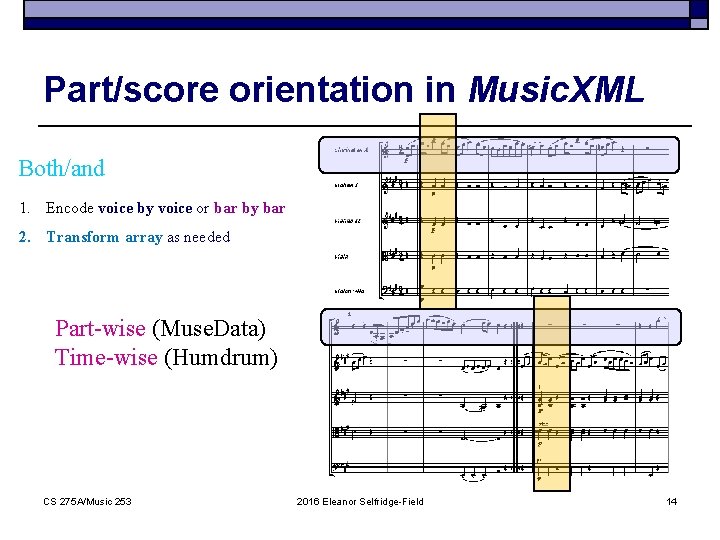Click the upper score's yellow vertical bar highlight
Image resolution: width=720 pixels, height=540 pixels.
pos(438,211)
